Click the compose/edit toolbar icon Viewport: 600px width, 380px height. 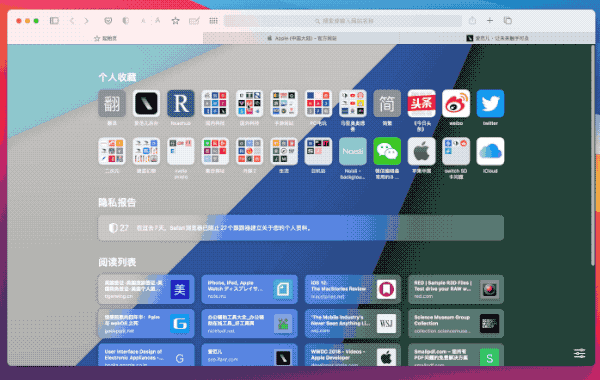(194, 21)
